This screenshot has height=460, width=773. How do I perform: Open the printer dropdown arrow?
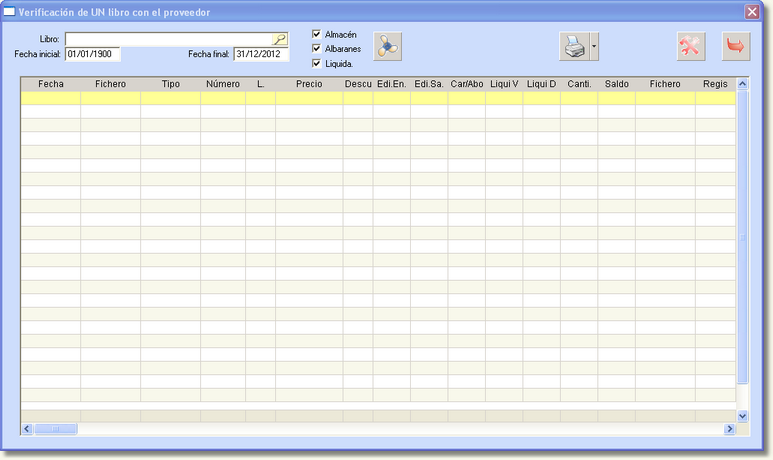click(x=594, y=46)
